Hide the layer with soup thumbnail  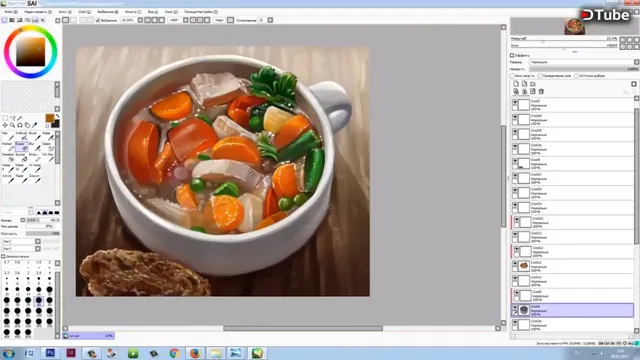click(515, 264)
